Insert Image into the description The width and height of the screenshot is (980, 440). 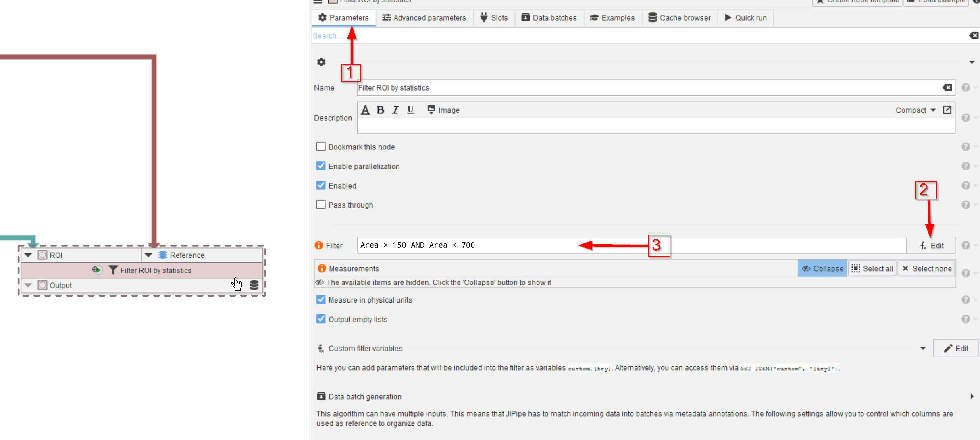[443, 110]
